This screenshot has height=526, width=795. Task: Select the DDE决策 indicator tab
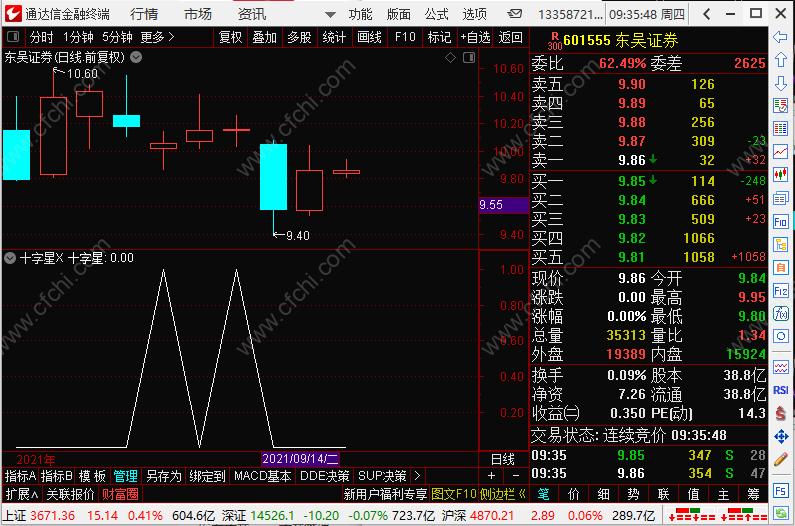coord(324,476)
